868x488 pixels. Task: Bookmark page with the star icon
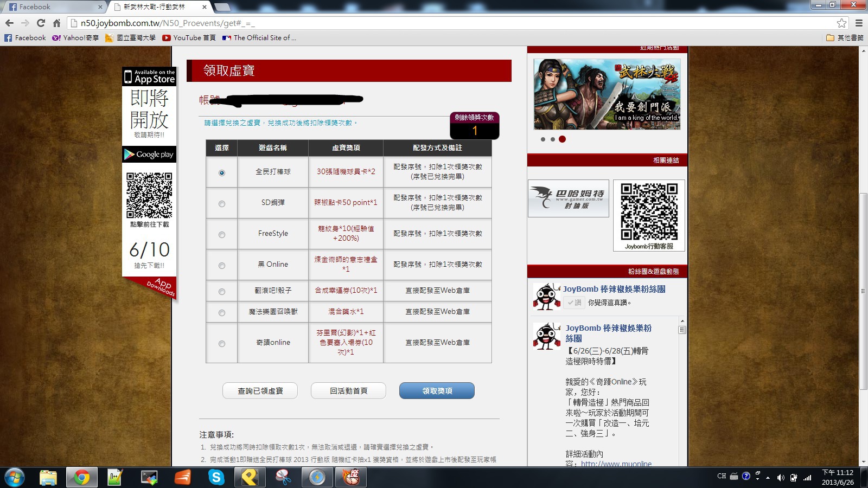pyautogui.click(x=841, y=23)
